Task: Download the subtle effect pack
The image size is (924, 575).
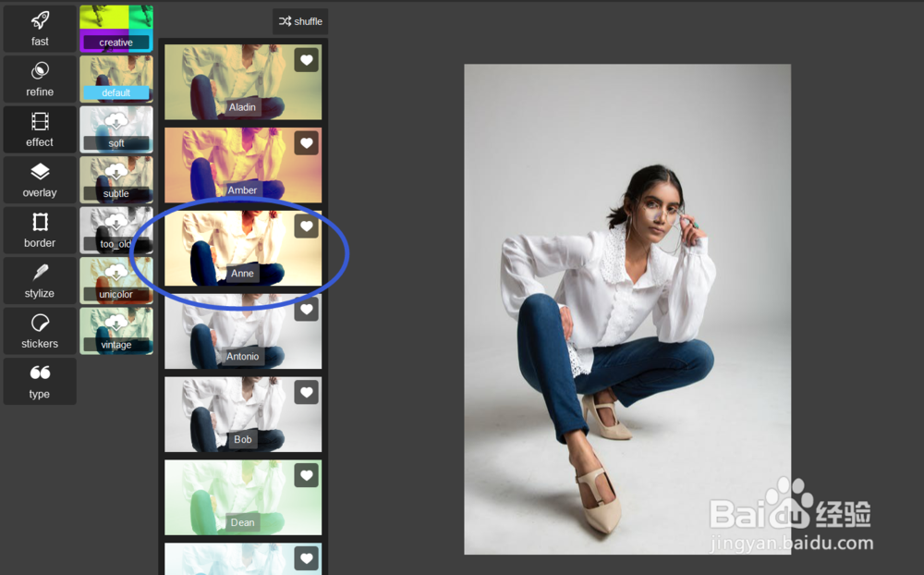Action: click(116, 180)
